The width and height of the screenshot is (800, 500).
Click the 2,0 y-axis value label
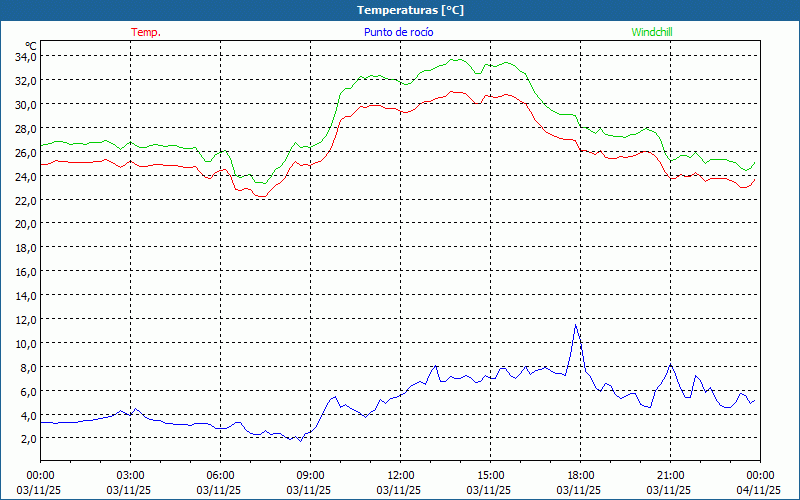pos(28,438)
